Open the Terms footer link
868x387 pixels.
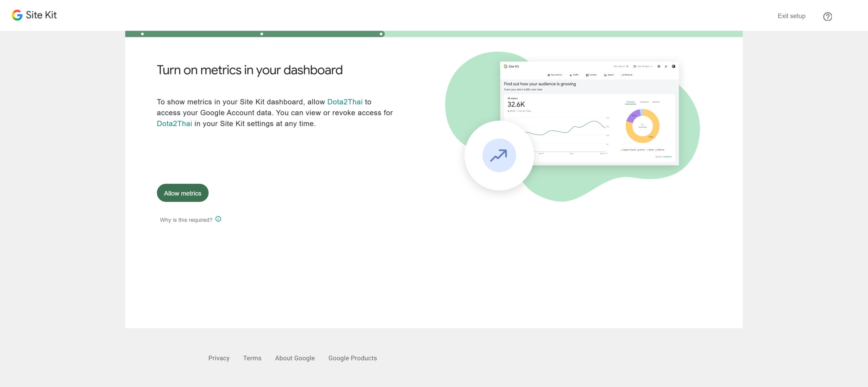tap(252, 358)
